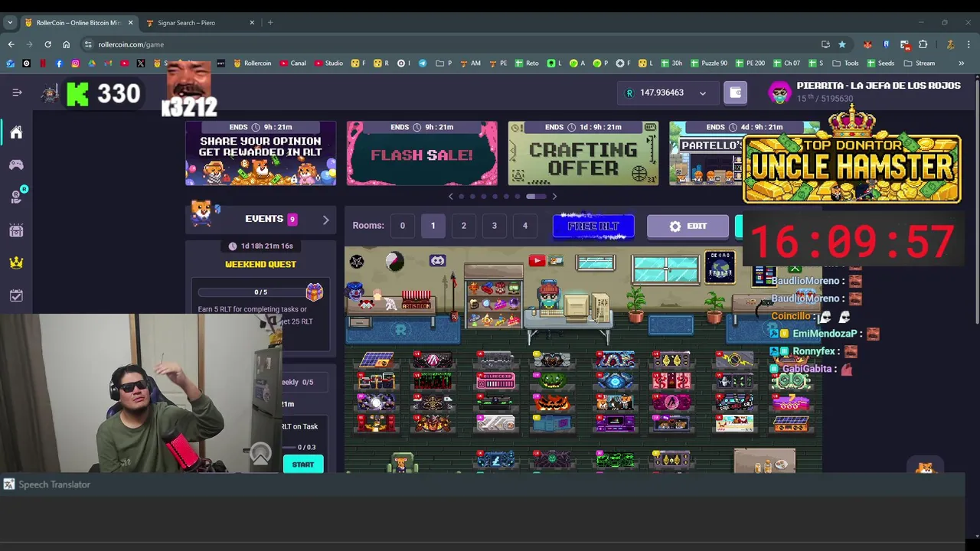Click the solar panel miner on rack
The width and height of the screenshot is (980, 551).
click(376, 360)
